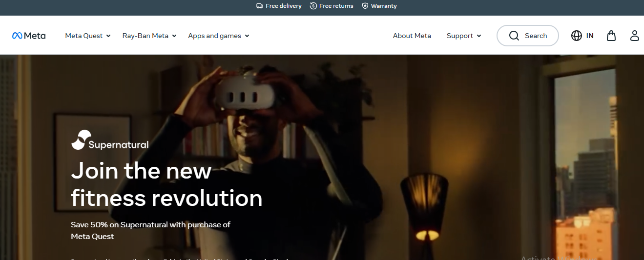Open the Ray-Ban Meta menu
The height and width of the screenshot is (260, 644).
pos(149,36)
